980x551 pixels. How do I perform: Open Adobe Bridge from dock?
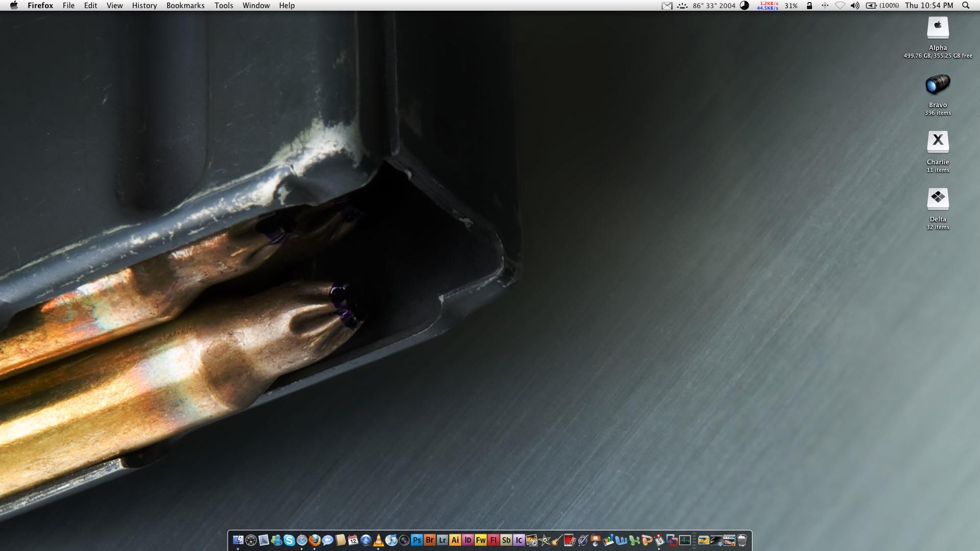coord(429,540)
